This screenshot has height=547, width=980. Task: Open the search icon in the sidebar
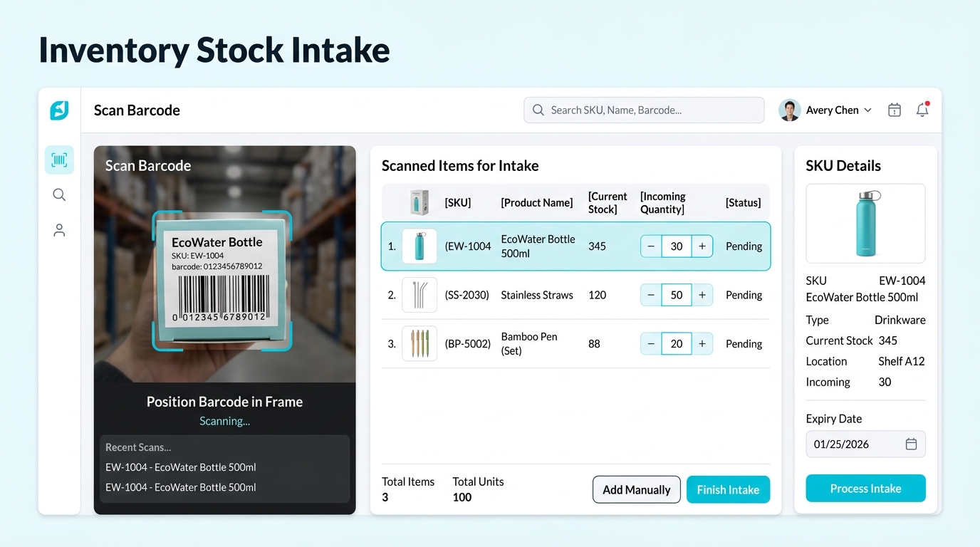point(59,195)
